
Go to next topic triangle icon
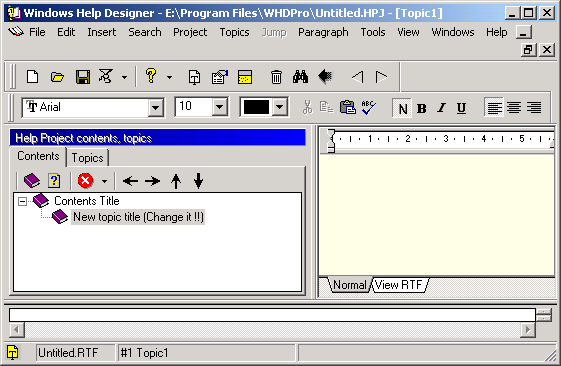[381, 77]
